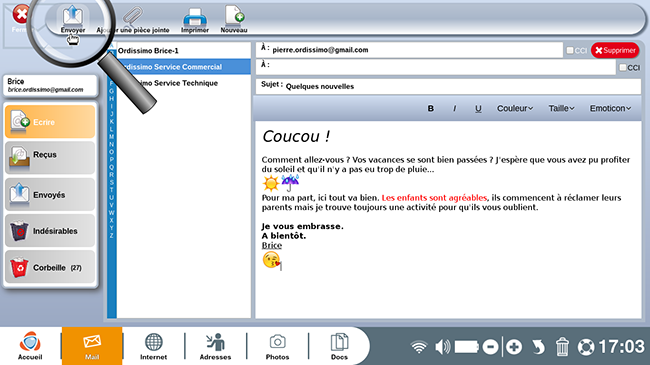650x365 pixels.
Task: Click the trash bin icon in taskbar
Action: (x=562, y=347)
